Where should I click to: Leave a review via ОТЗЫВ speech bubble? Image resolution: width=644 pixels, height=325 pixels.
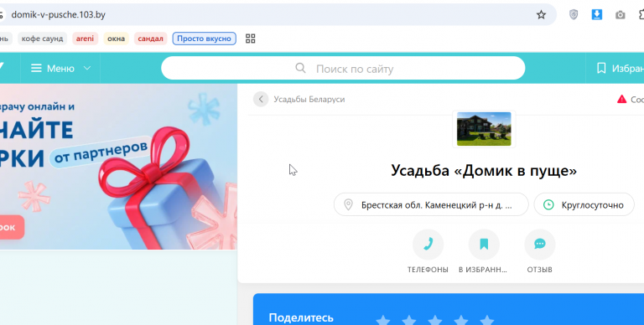pyautogui.click(x=540, y=245)
